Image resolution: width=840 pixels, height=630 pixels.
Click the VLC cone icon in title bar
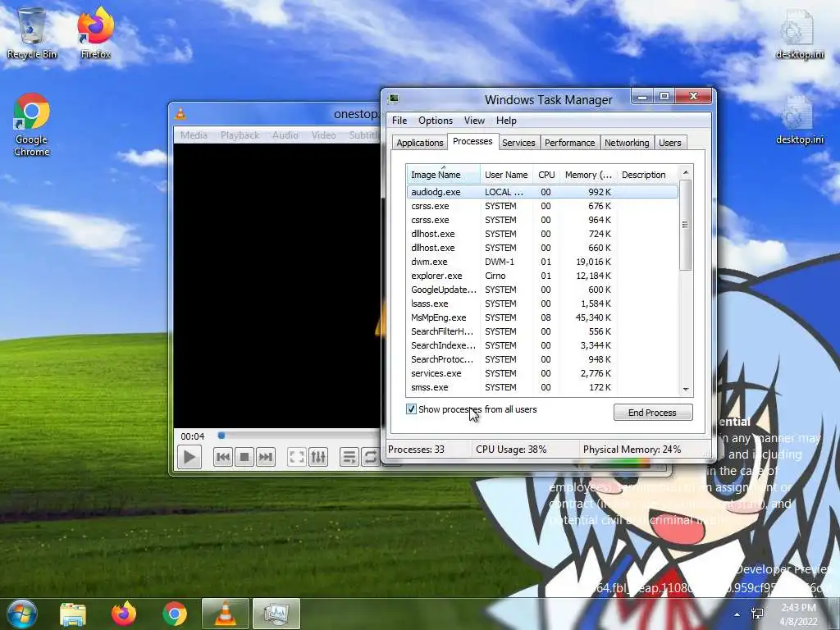click(x=180, y=113)
